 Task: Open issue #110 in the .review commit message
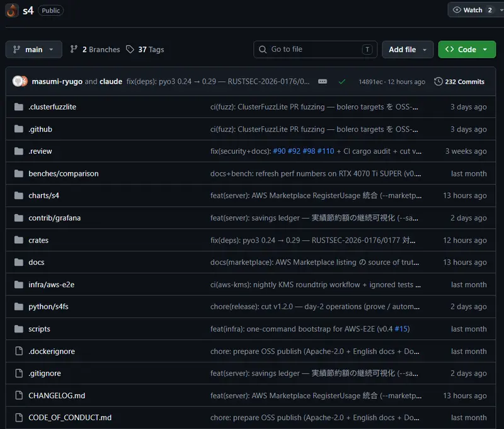(x=326, y=151)
